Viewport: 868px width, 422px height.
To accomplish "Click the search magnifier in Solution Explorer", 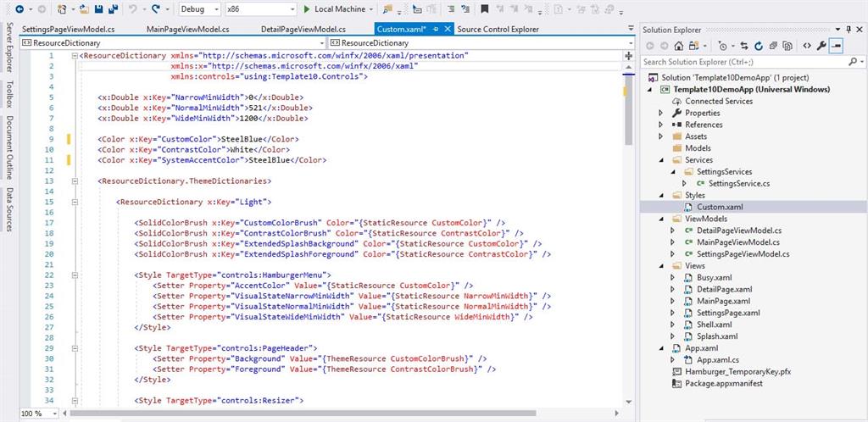I will tap(852, 62).
